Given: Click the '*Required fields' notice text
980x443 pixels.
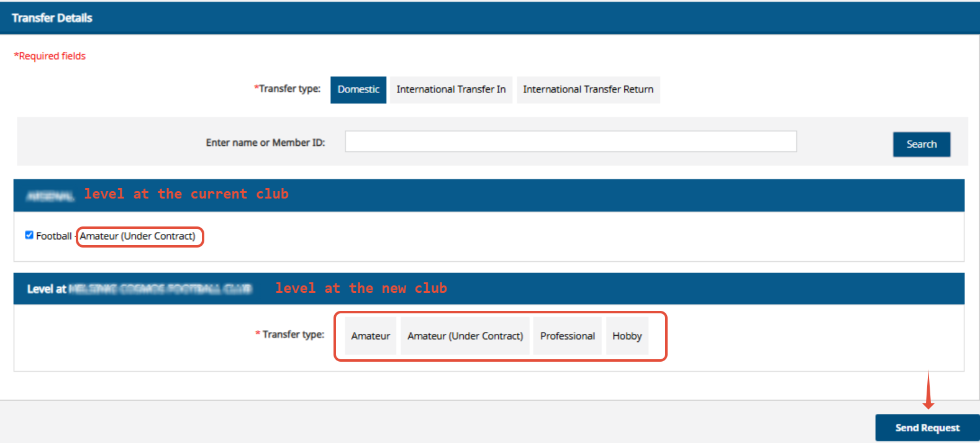Looking at the screenshot, I should pyautogui.click(x=50, y=56).
